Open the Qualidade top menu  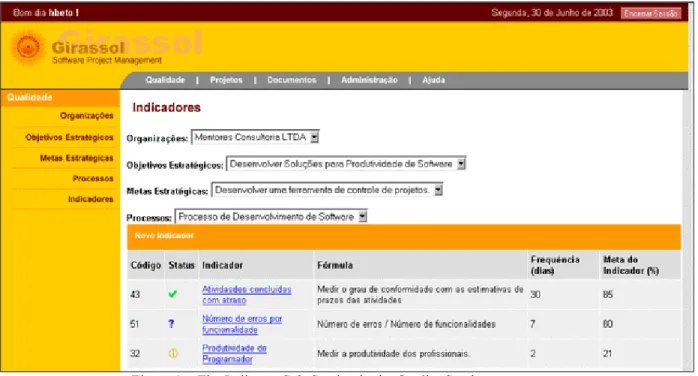165,80
